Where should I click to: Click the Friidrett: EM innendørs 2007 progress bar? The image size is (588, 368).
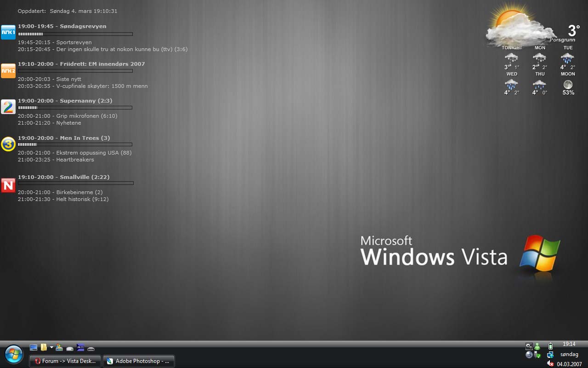coord(75,71)
